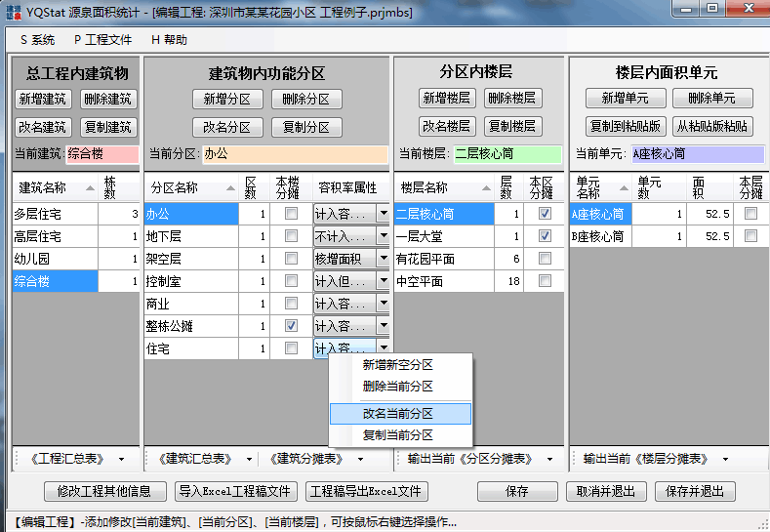Select 幼儿园 in building list
The height and width of the screenshot is (532, 770).
(56, 259)
